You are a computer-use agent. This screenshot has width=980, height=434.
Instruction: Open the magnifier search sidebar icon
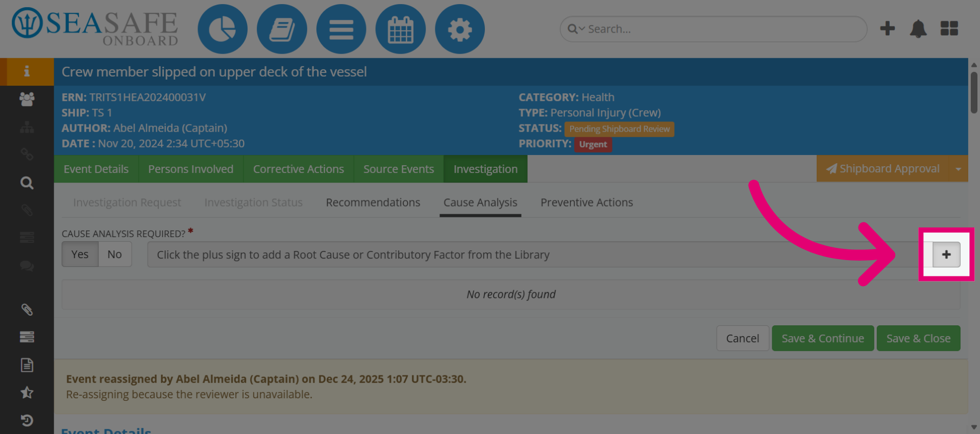(x=27, y=183)
